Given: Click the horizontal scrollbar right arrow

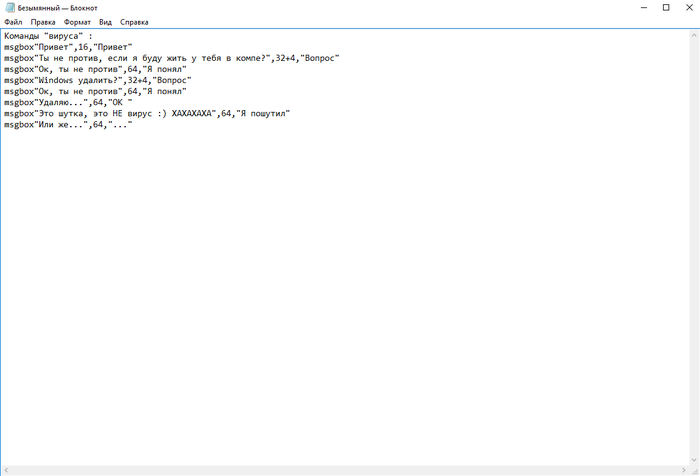Looking at the screenshot, I should [684, 470].
